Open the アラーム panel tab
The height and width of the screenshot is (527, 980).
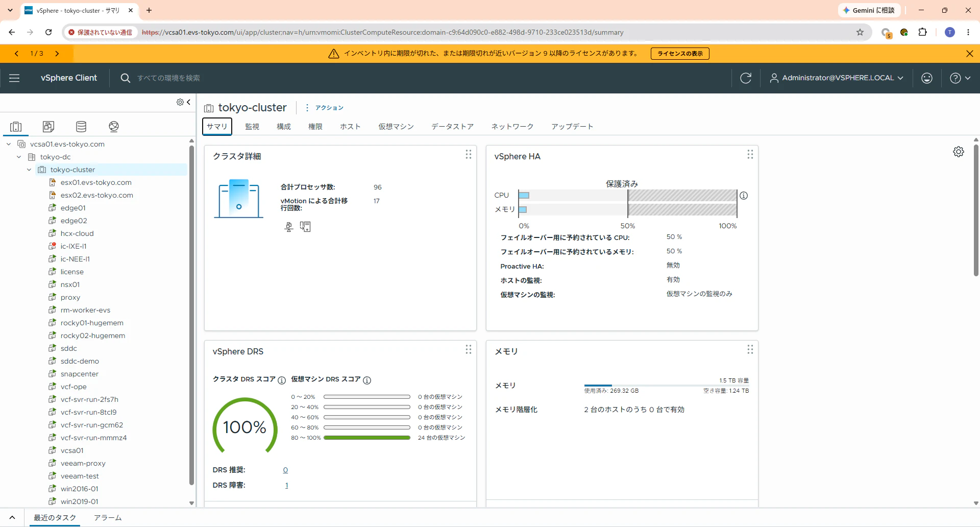(x=108, y=518)
